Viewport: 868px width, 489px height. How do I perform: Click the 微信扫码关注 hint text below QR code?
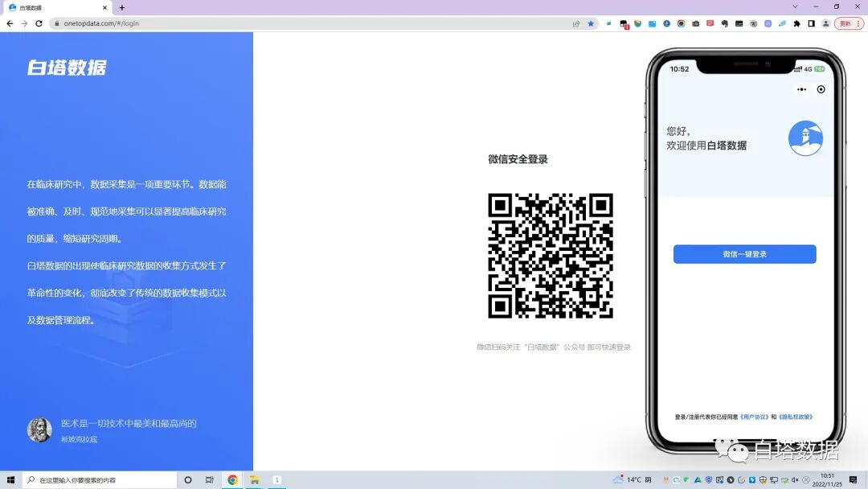[554, 347]
